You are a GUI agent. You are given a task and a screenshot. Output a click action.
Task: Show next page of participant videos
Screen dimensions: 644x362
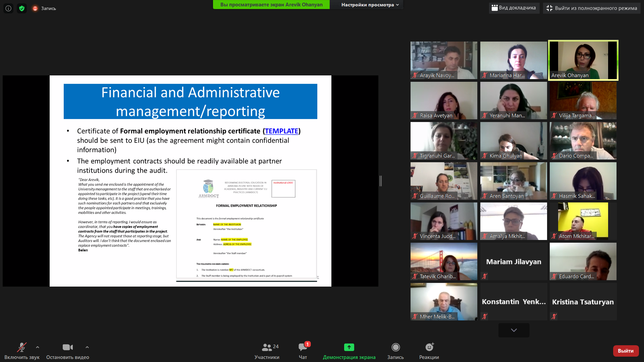pos(514,330)
